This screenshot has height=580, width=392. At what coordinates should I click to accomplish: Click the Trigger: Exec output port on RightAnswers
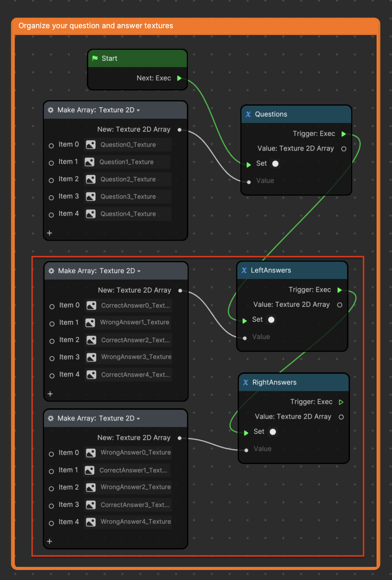click(x=341, y=402)
